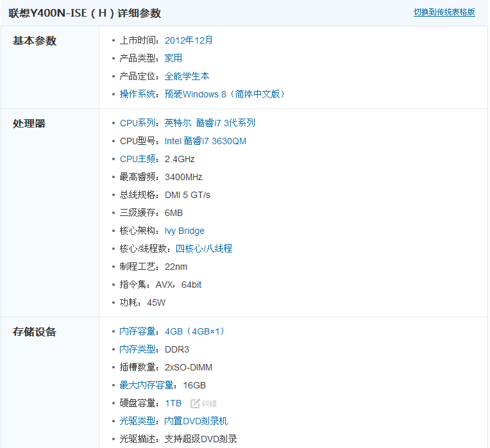Click the 3400MHz turbo frequency value
The height and width of the screenshot is (448, 490).
click(183, 177)
